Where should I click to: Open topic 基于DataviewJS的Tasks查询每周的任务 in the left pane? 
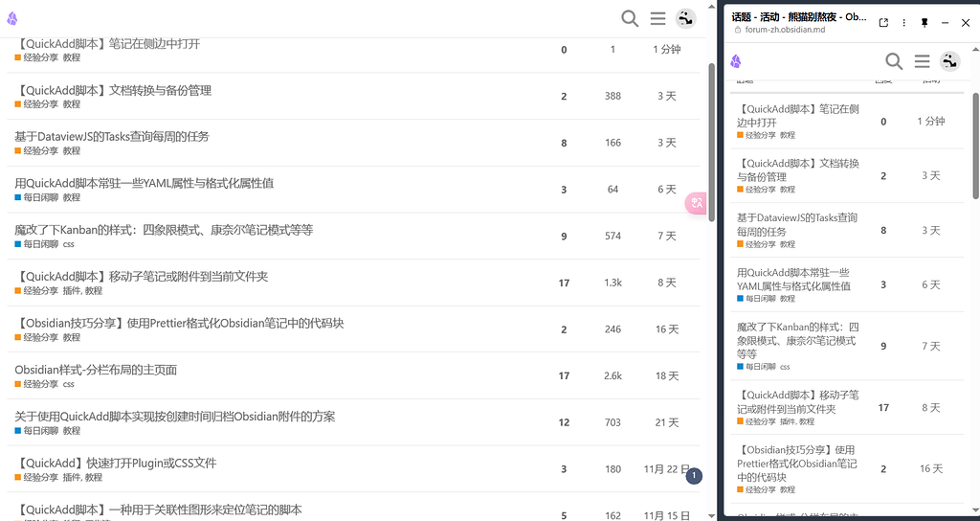click(x=112, y=136)
